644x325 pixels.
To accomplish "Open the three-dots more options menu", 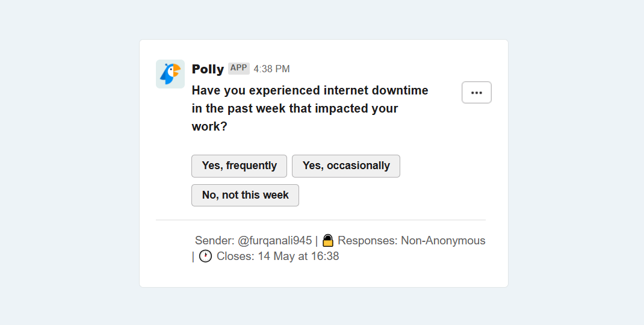I will click(477, 93).
